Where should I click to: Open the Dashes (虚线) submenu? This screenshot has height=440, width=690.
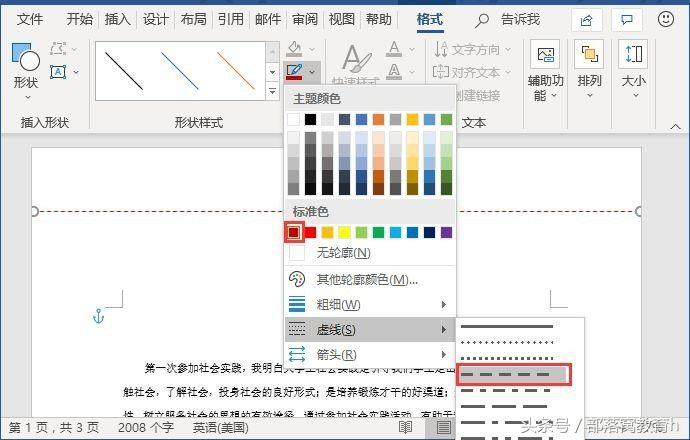coord(370,329)
